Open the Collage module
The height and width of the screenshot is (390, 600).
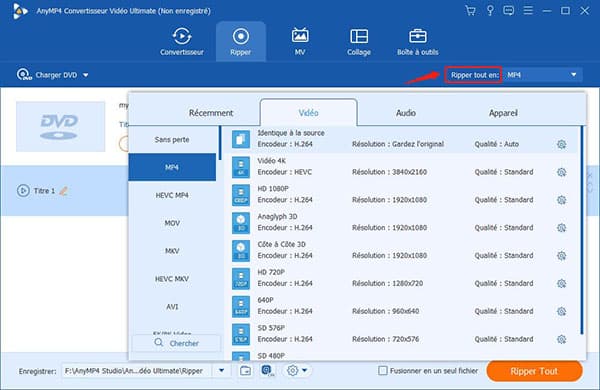click(359, 41)
